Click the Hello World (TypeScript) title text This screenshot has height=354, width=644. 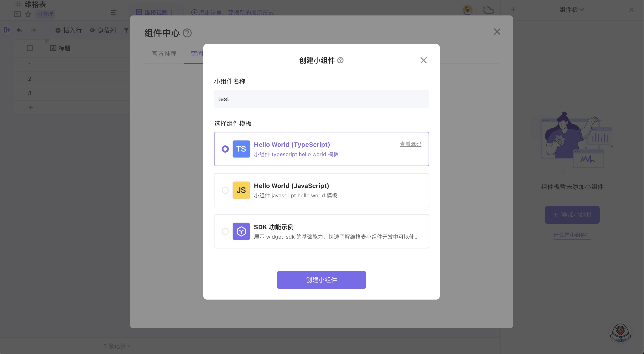pyautogui.click(x=292, y=145)
